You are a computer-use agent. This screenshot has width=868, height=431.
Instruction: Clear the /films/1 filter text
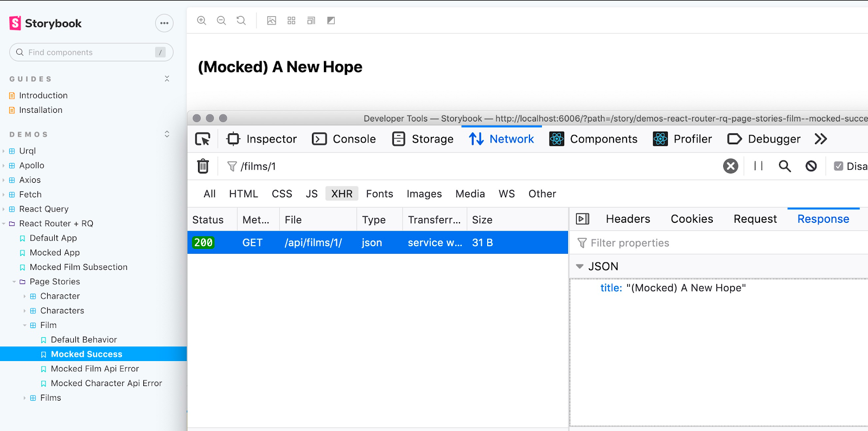pyautogui.click(x=731, y=166)
